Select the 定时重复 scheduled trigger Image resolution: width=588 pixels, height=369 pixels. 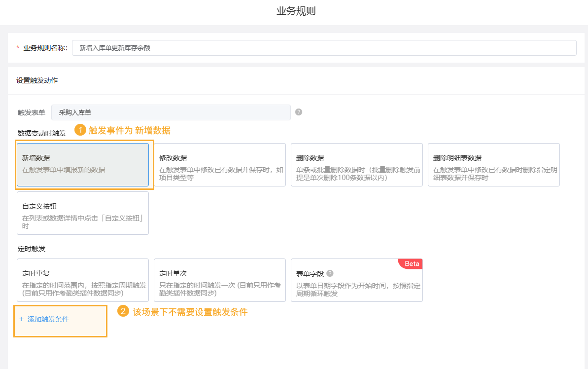tap(83, 280)
